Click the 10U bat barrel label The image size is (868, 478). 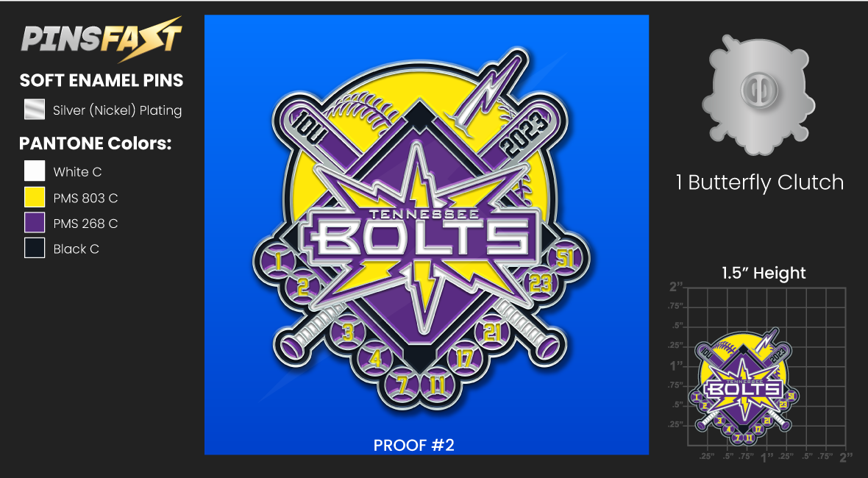click(312, 126)
